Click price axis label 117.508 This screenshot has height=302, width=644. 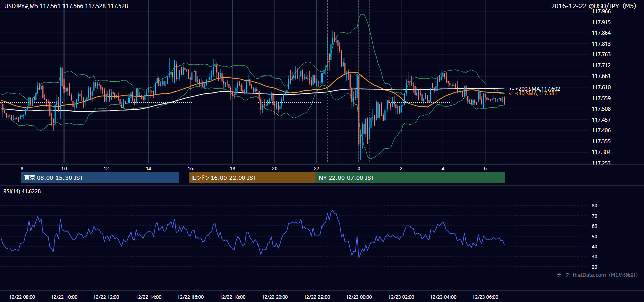602,109
